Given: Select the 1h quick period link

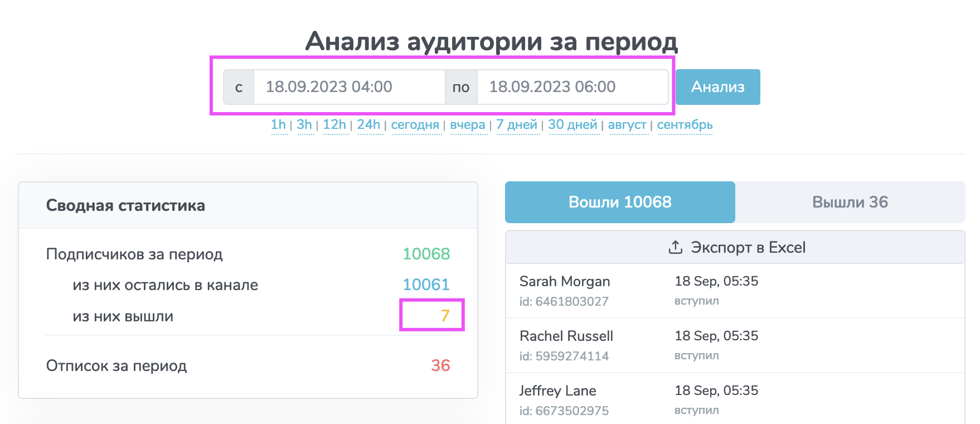Looking at the screenshot, I should (x=278, y=125).
